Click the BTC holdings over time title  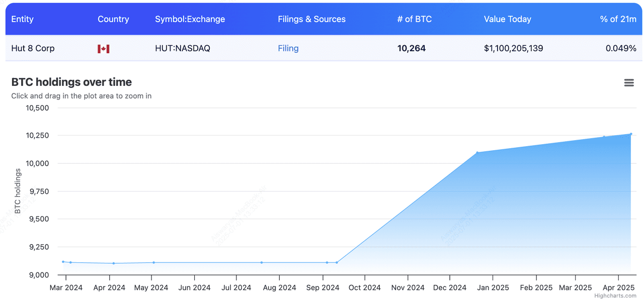71,82
